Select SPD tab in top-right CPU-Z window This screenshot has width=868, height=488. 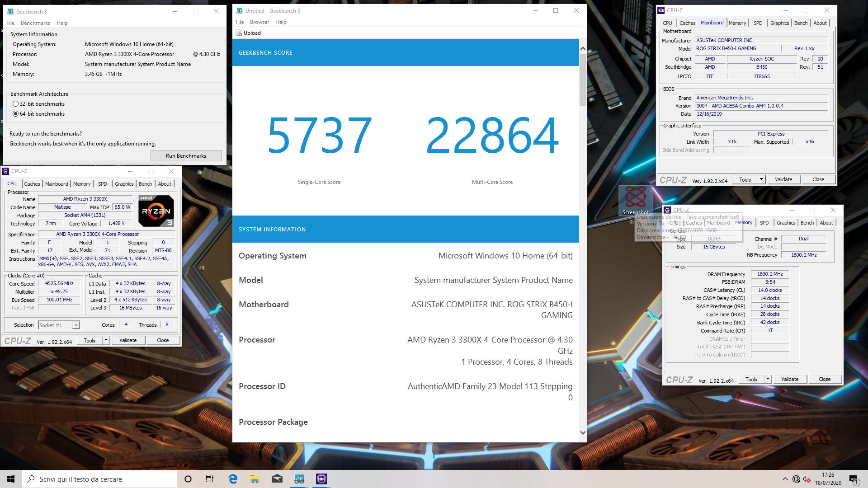coord(758,23)
